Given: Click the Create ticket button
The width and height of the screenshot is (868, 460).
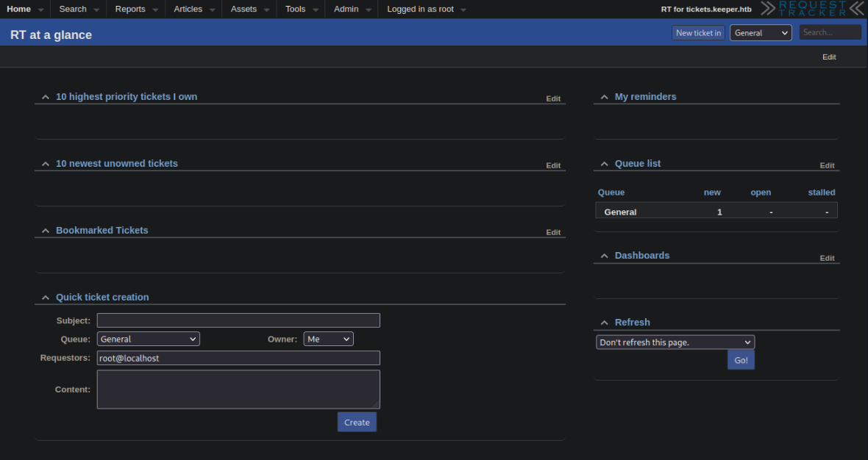Looking at the screenshot, I should click(357, 422).
